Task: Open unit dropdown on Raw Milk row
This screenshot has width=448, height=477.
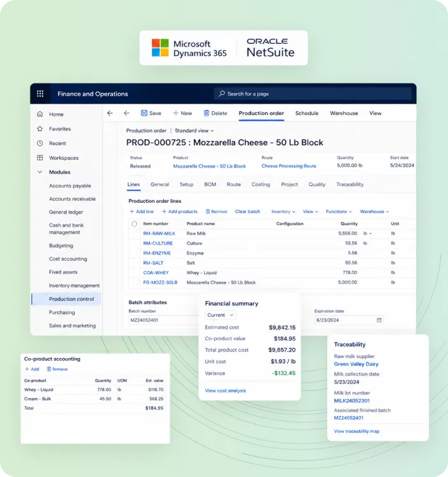Action: tap(368, 233)
